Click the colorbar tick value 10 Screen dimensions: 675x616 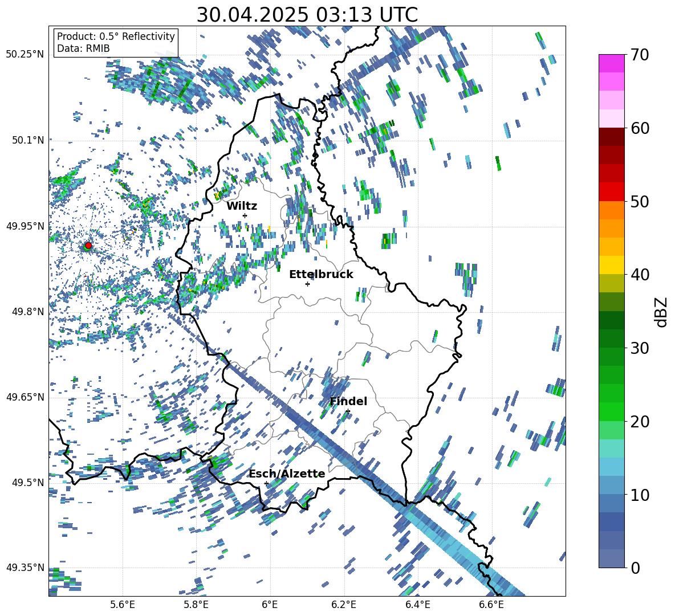[x=639, y=495]
